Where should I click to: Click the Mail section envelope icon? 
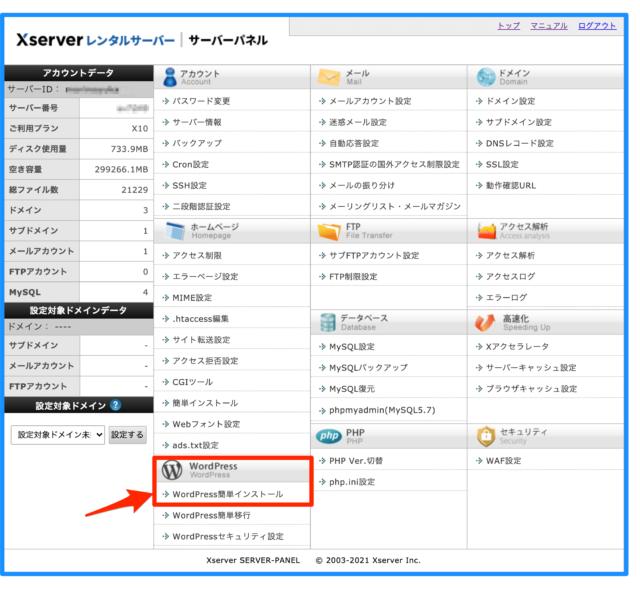point(329,78)
